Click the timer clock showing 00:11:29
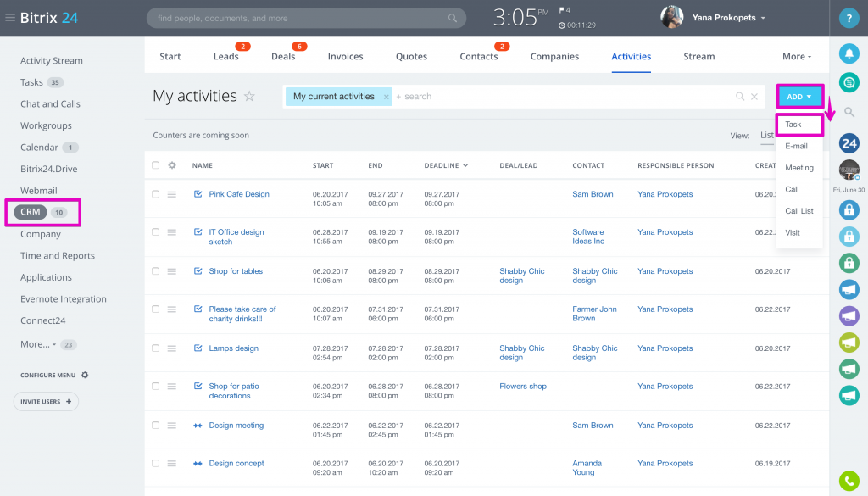The width and height of the screenshot is (868, 496). 576,25
